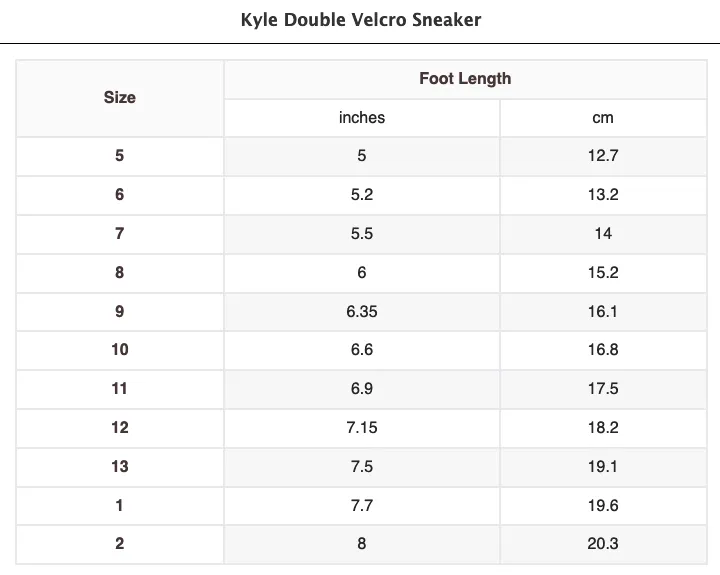Select the Size column header
The image size is (720, 575).
click(x=120, y=98)
